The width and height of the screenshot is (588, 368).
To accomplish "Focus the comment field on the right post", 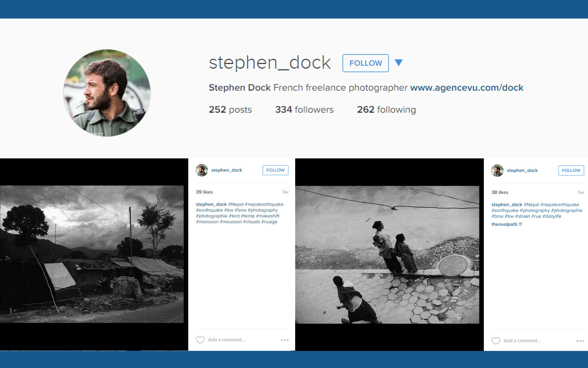I will [538, 341].
